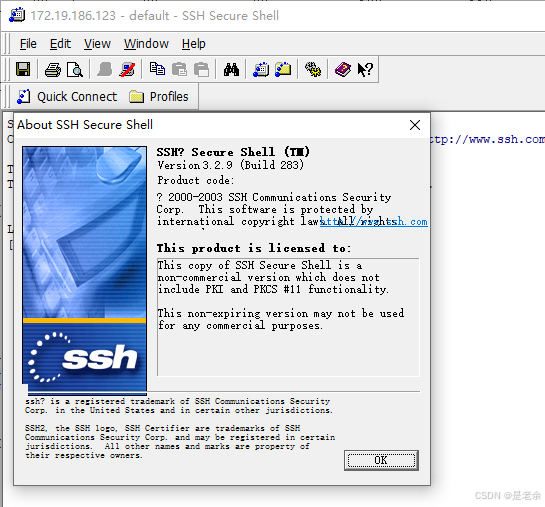This screenshot has height=507, width=545.
Task: Click the first Paste toolbar icon
Action: (179, 69)
